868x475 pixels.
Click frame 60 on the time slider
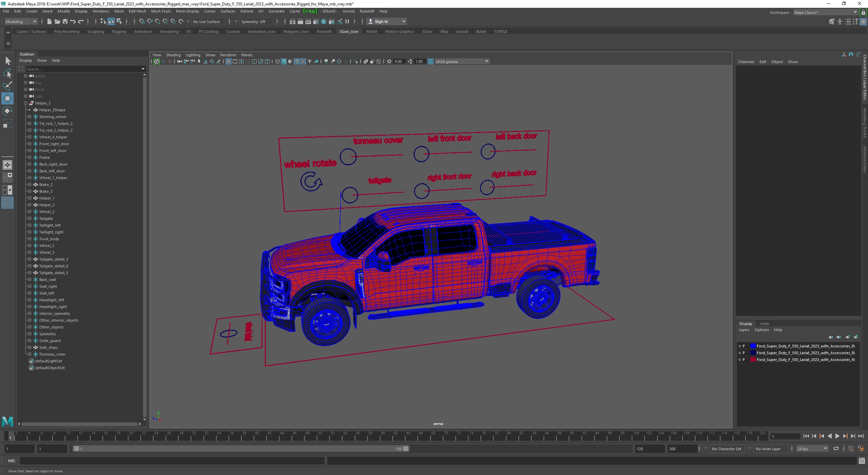(x=382, y=437)
